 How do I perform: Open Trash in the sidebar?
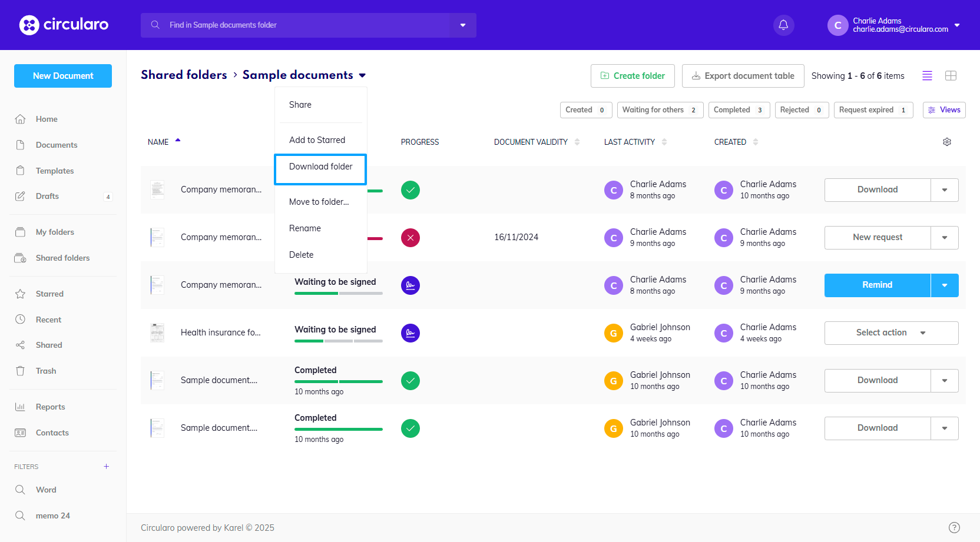pos(46,371)
